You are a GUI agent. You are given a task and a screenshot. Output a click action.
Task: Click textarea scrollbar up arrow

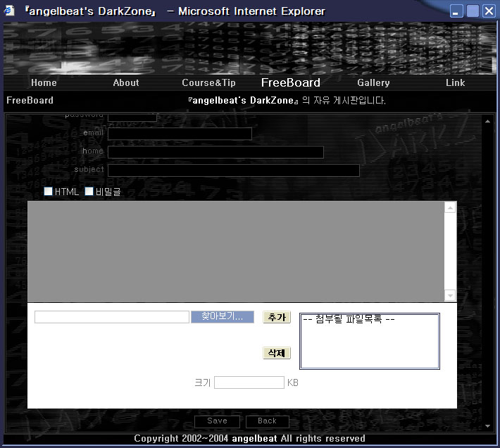(x=450, y=209)
